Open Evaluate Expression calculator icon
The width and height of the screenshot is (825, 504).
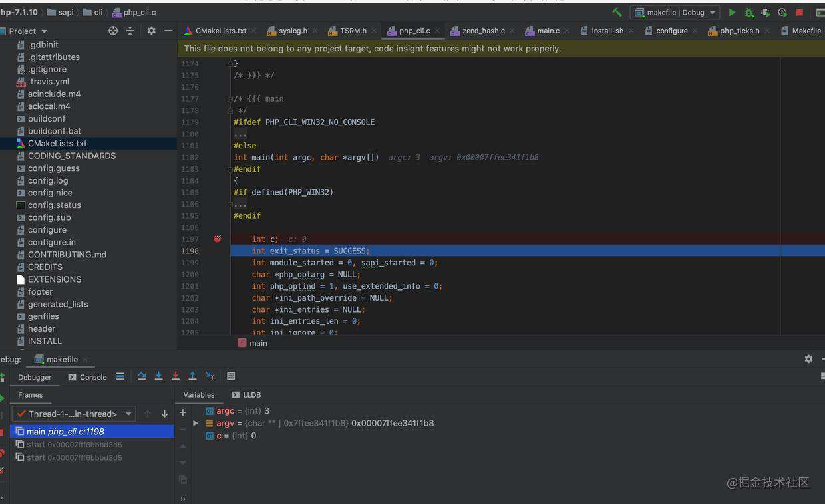coord(231,376)
